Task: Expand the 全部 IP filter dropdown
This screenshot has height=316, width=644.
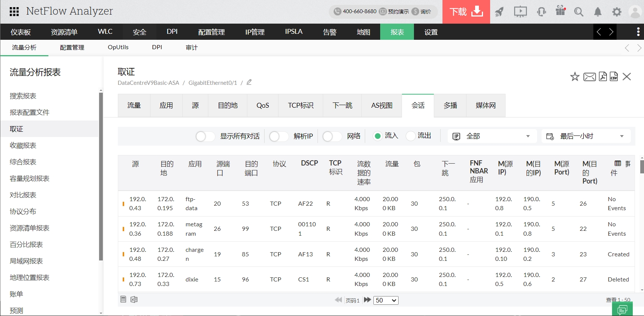Action: click(x=492, y=136)
